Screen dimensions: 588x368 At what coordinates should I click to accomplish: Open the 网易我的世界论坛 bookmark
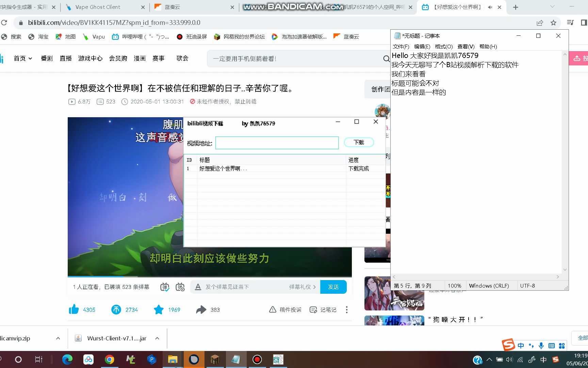coord(239,37)
